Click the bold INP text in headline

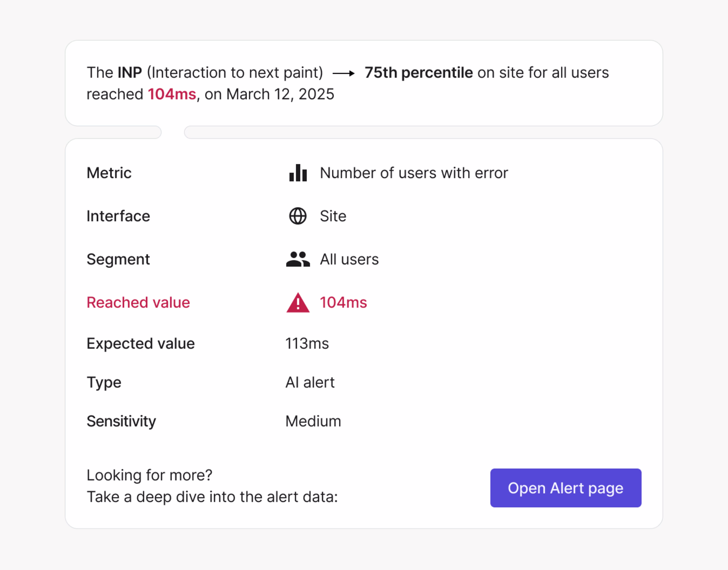[130, 73]
